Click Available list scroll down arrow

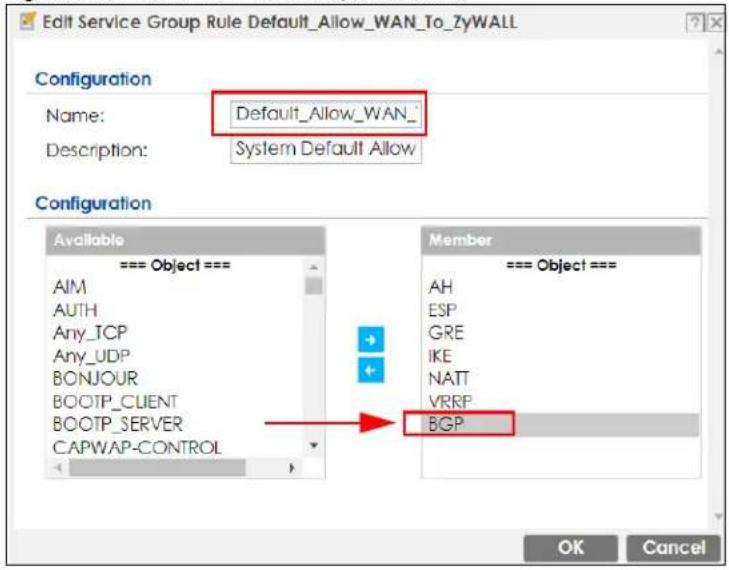pyautogui.click(x=314, y=445)
